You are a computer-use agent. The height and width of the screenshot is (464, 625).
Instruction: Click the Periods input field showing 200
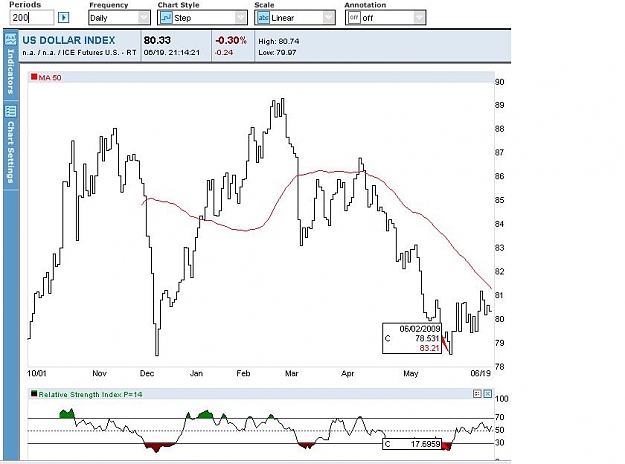click(x=31, y=18)
